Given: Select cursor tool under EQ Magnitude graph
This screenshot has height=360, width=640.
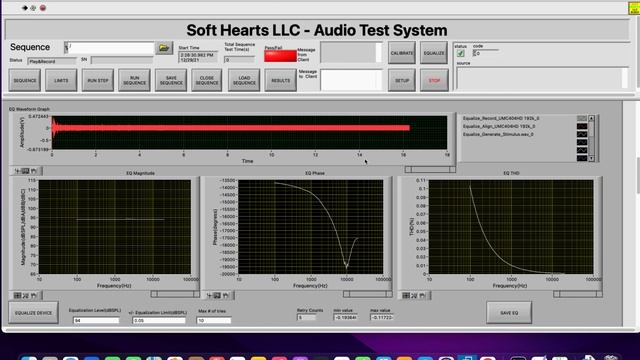Looking at the screenshot, I should (x=18, y=295).
